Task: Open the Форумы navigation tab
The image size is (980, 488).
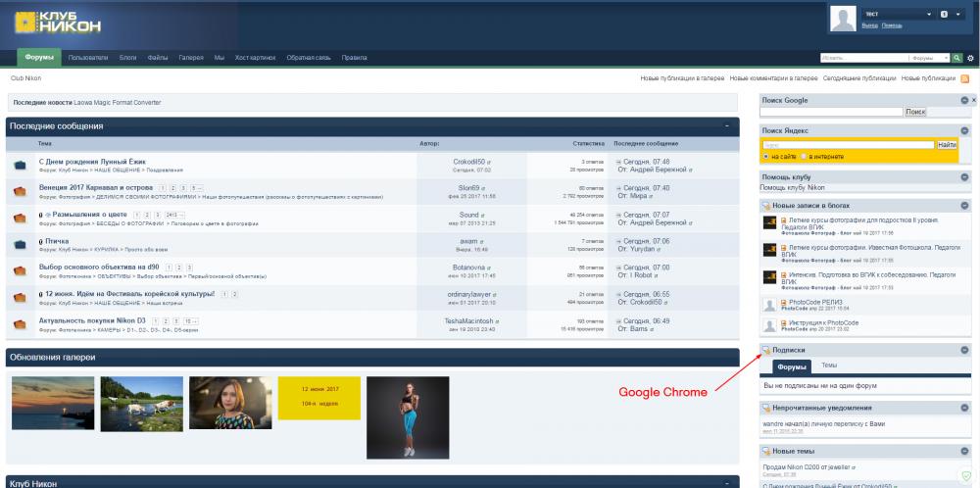Action: tap(39, 58)
